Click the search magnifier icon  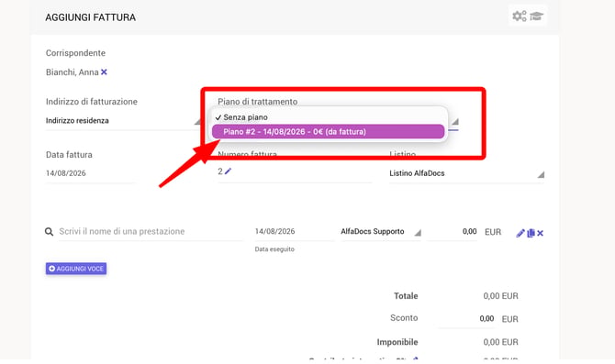click(x=49, y=232)
